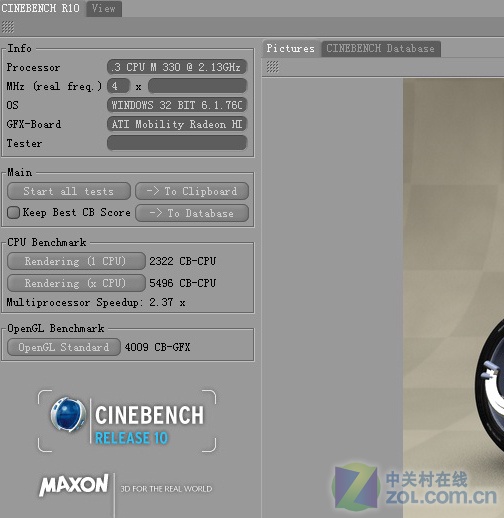Click the 4009 CB-GFX score text
504x518 pixels.
(x=157, y=347)
